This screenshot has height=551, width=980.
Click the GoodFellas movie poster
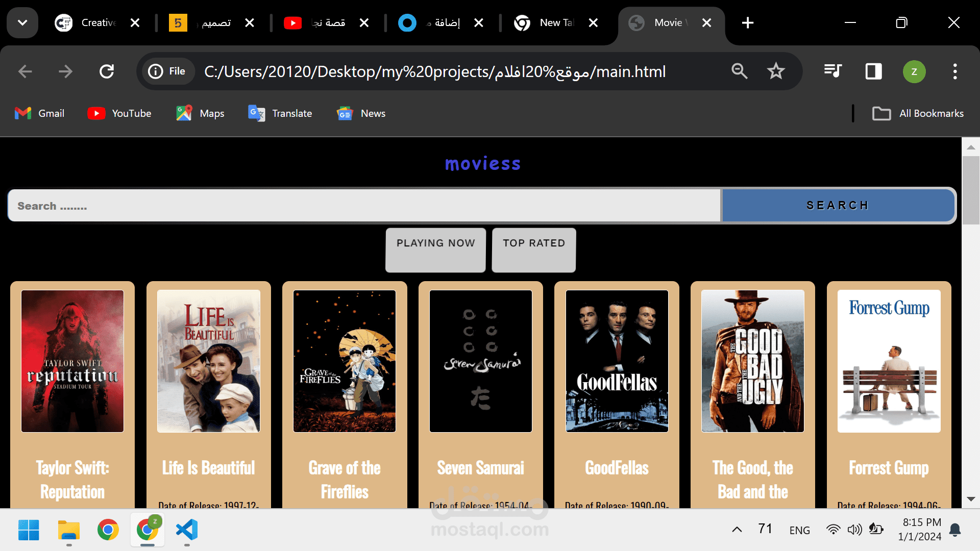tap(617, 361)
